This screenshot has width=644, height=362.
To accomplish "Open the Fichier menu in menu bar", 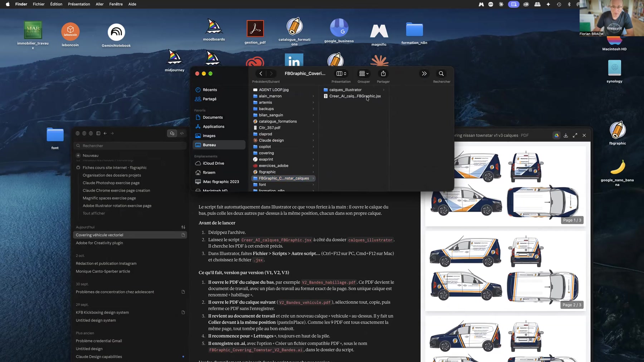I will click(x=39, y=4).
